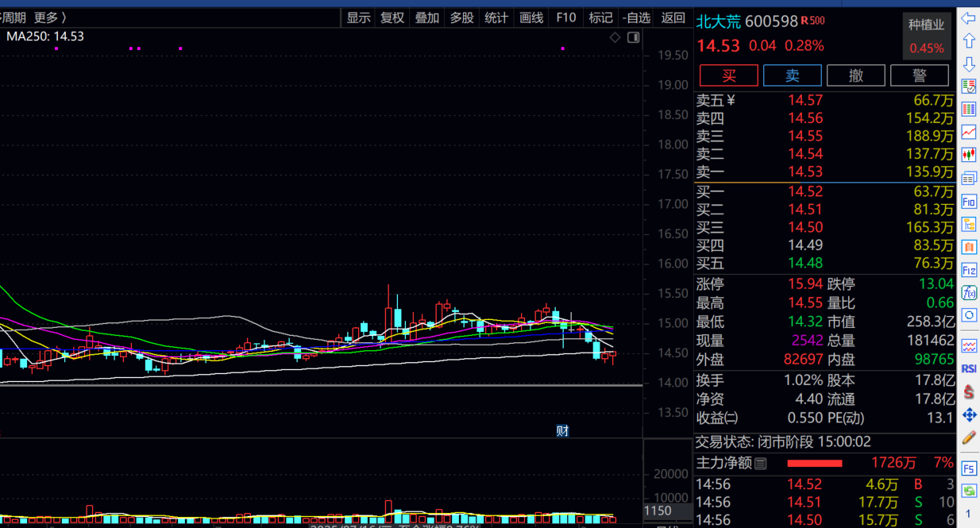Click the 警 alert button
The width and height of the screenshot is (980, 528).
(x=919, y=75)
